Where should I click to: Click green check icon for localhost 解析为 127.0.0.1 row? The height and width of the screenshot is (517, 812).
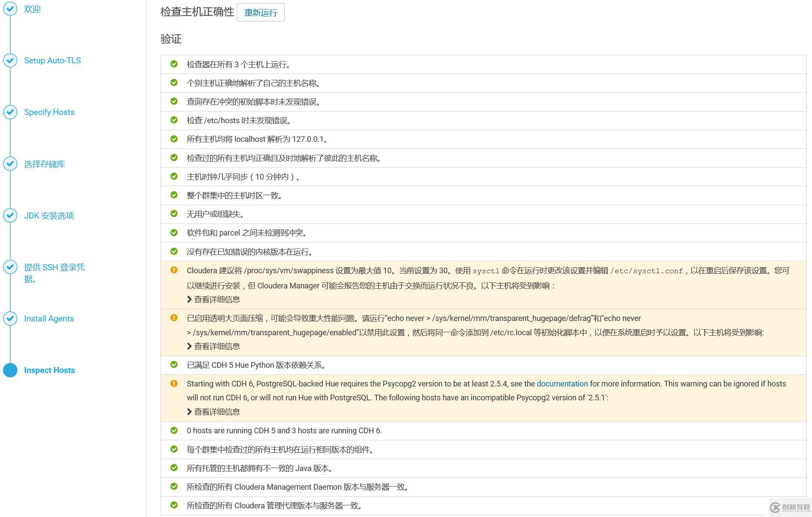click(174, 139)
